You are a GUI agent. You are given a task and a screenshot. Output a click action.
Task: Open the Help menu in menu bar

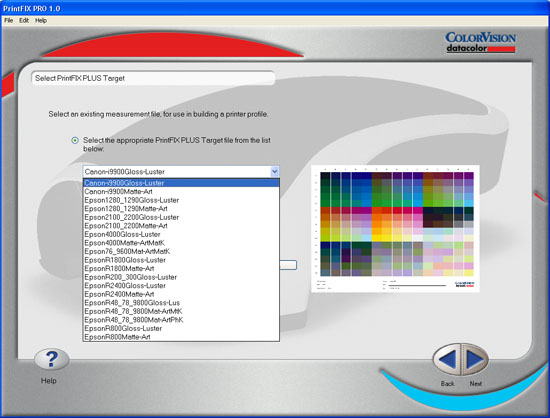[41, 20]
